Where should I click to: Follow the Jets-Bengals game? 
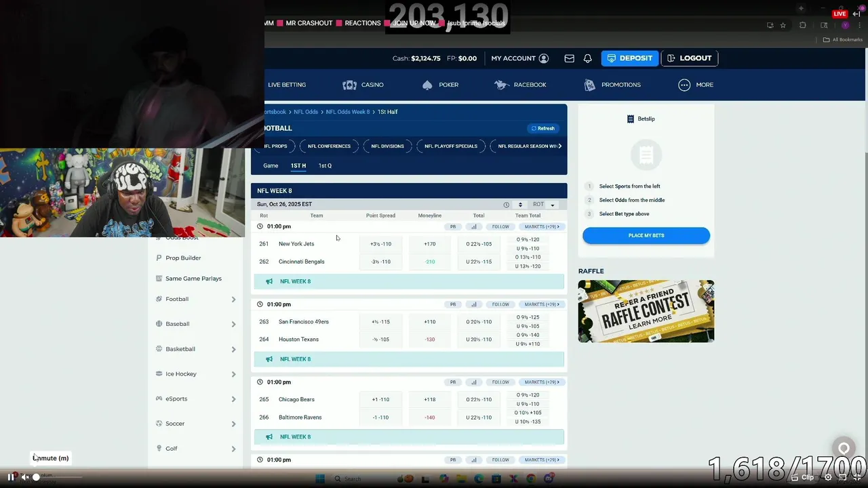click(500, 226)
